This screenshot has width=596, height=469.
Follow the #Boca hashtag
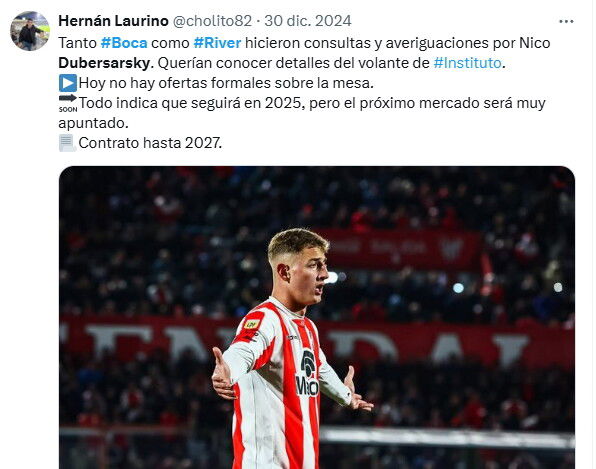click(124, 43)
